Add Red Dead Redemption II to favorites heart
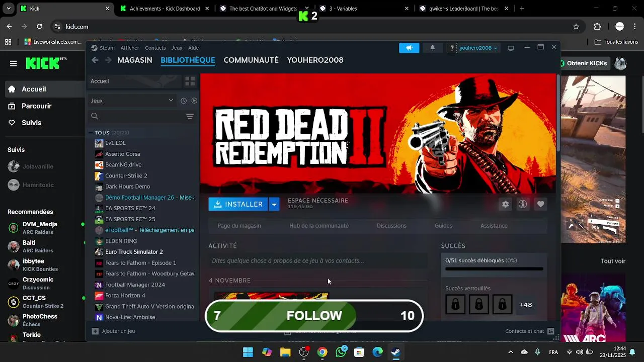 540,204
